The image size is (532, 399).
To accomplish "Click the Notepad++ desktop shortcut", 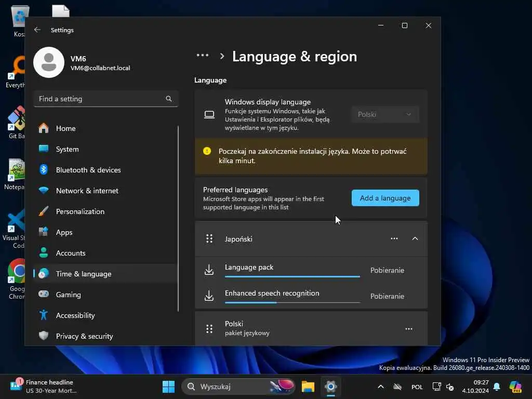I will point(14,174).
